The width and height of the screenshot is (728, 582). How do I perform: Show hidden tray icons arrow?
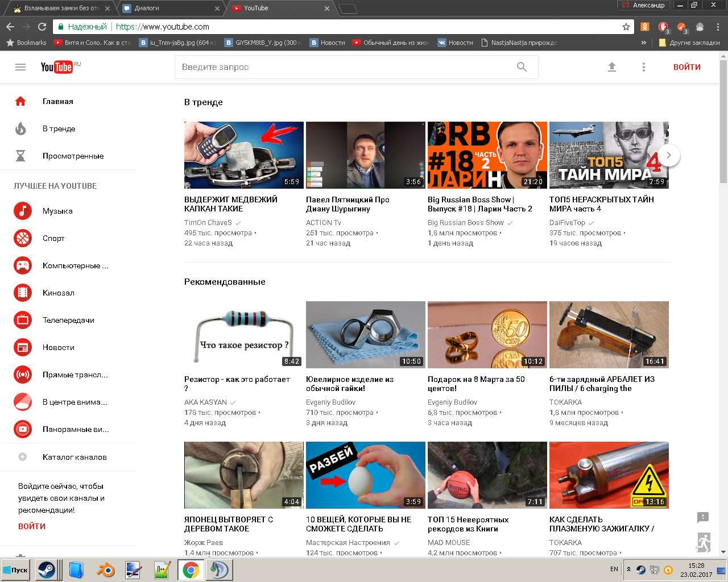coord(628,569)
